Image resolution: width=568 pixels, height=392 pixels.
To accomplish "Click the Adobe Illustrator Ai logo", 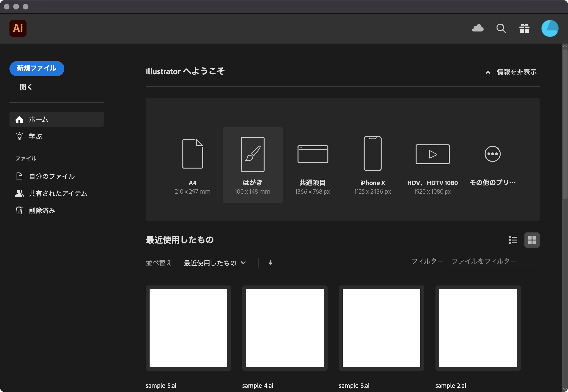I will [x=18, y=28].
